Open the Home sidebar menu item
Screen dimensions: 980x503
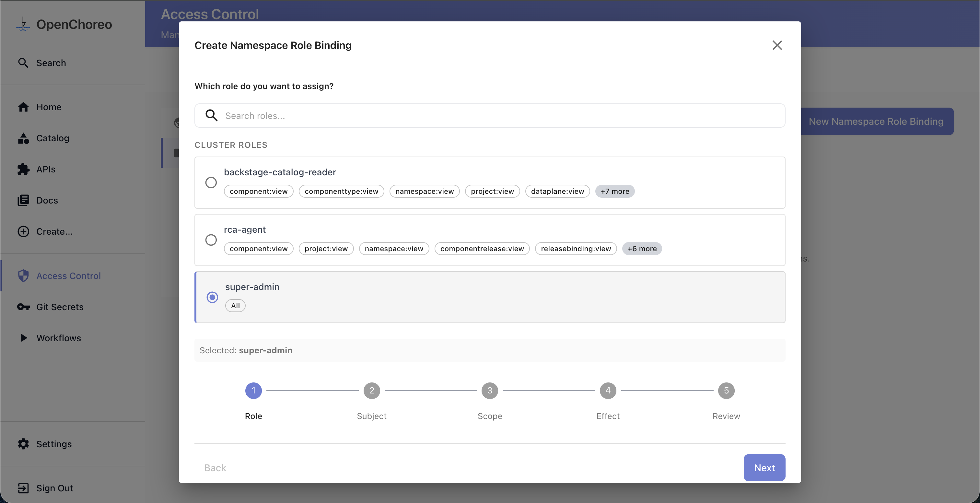pyautogui.click(x=49, y=107)
